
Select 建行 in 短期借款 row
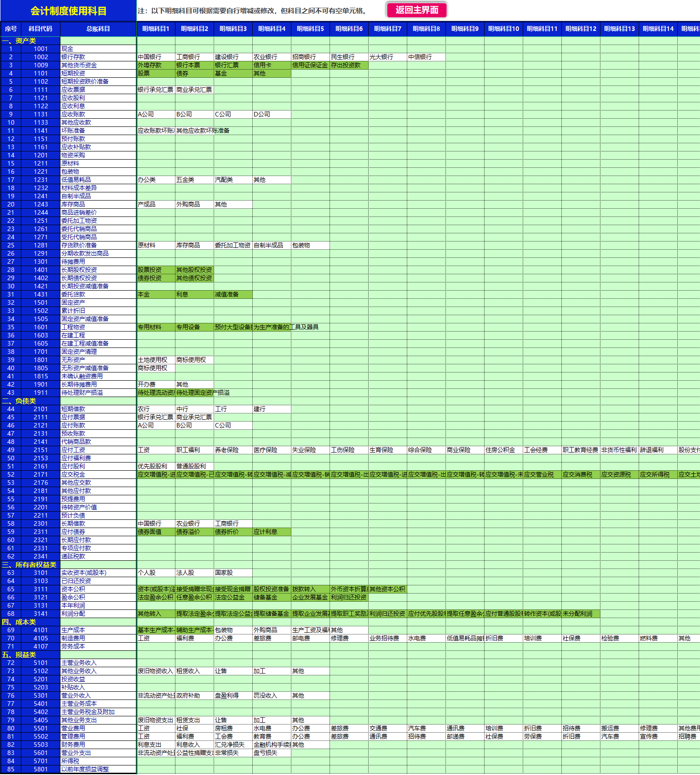point(272,409)
